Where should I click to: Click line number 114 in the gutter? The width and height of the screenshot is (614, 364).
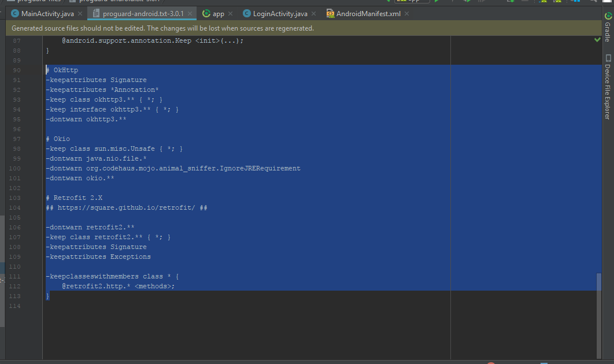coord(15,306)
